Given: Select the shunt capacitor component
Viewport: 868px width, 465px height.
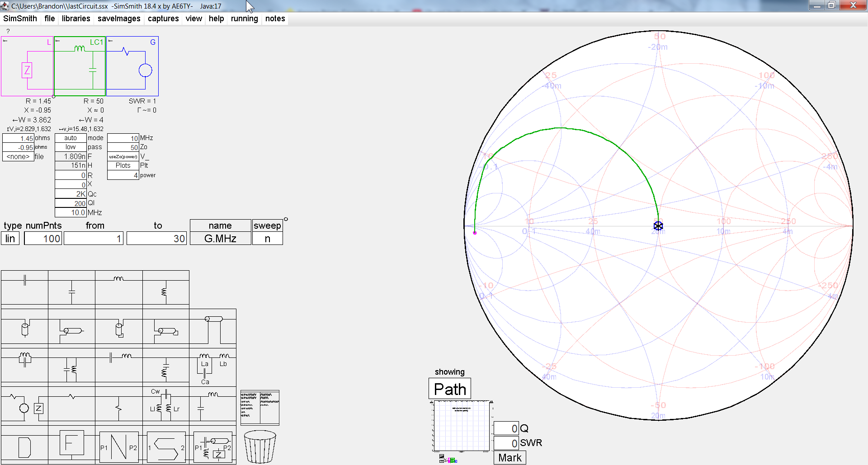Looking at the screenshot, I should [x=71, y=291].
